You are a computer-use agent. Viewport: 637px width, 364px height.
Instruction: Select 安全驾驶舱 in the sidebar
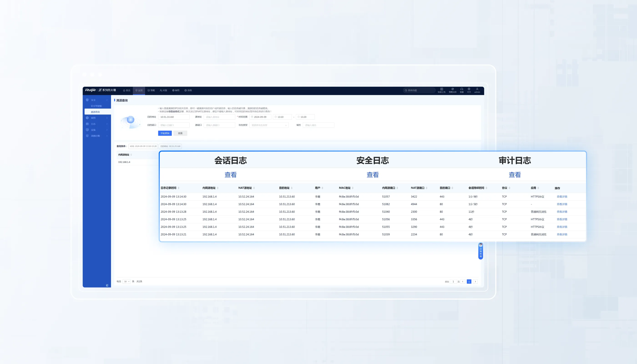(x=96, y=106)
